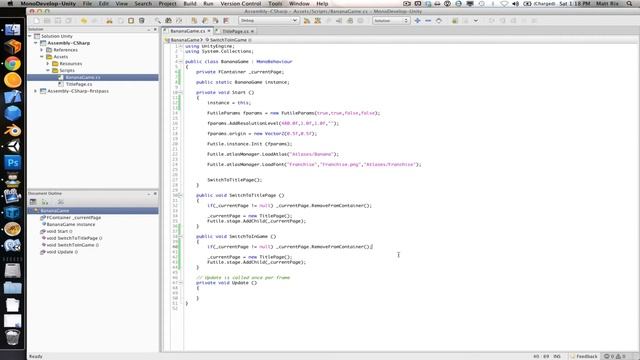Switch to the BananaGame.cs tab
This screenshot has width=640, height=360.
(187, 31)
